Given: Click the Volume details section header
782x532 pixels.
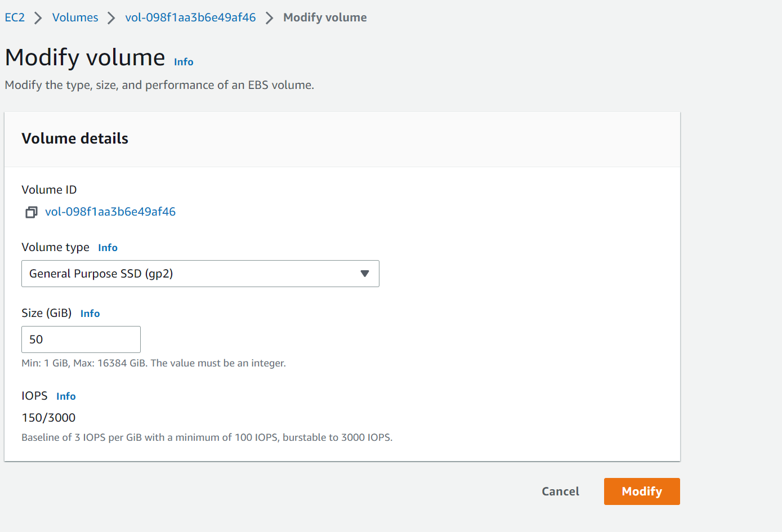Looking at the screenshot, I should (75, 138).
